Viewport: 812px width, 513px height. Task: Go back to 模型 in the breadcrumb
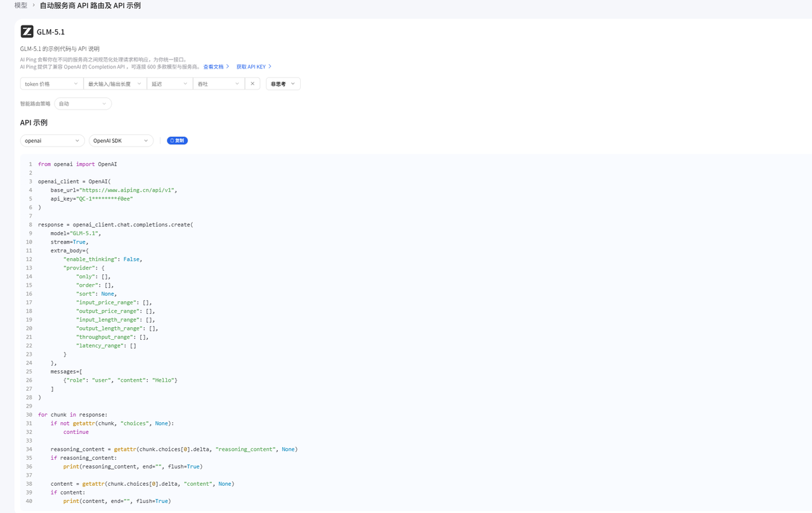[21, 5]
